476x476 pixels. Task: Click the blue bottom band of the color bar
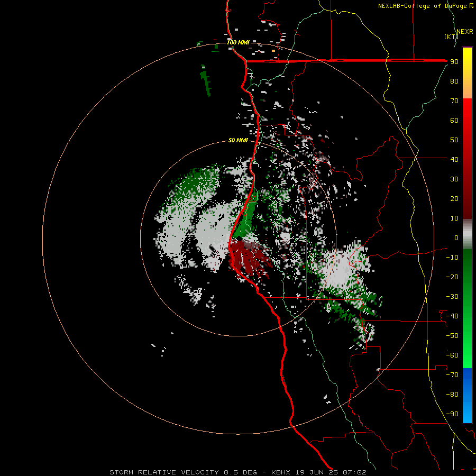[467, 395]
